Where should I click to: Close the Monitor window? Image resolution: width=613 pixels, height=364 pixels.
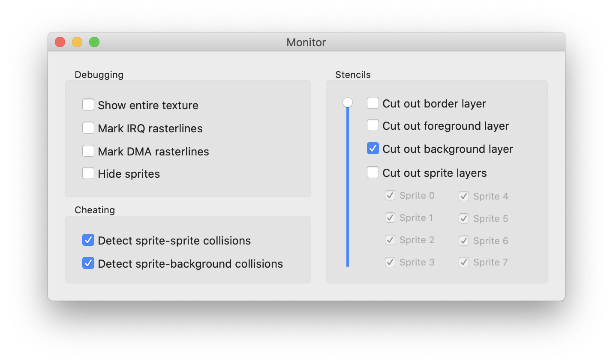coord(60,42)
